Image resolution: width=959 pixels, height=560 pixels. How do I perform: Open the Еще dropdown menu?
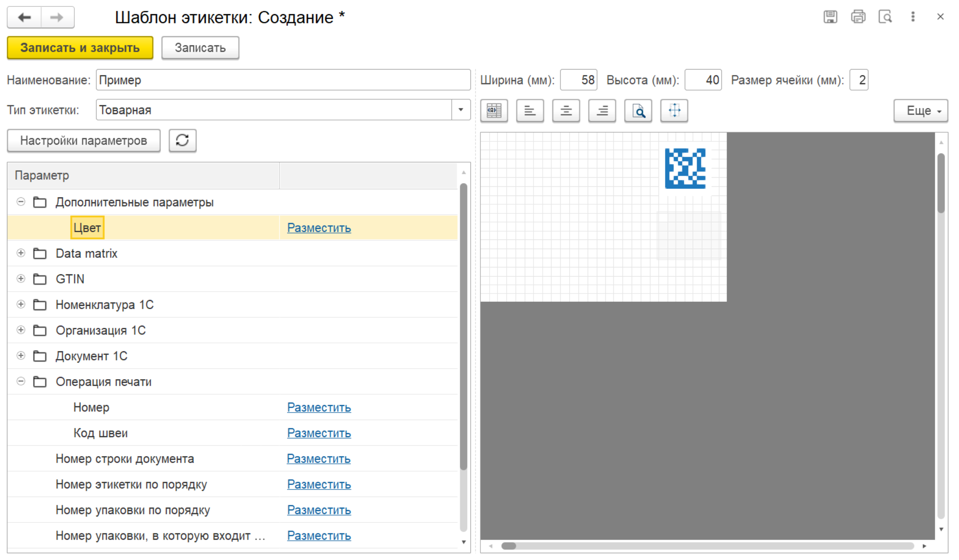pyautogui.click(x=921, y=111)
